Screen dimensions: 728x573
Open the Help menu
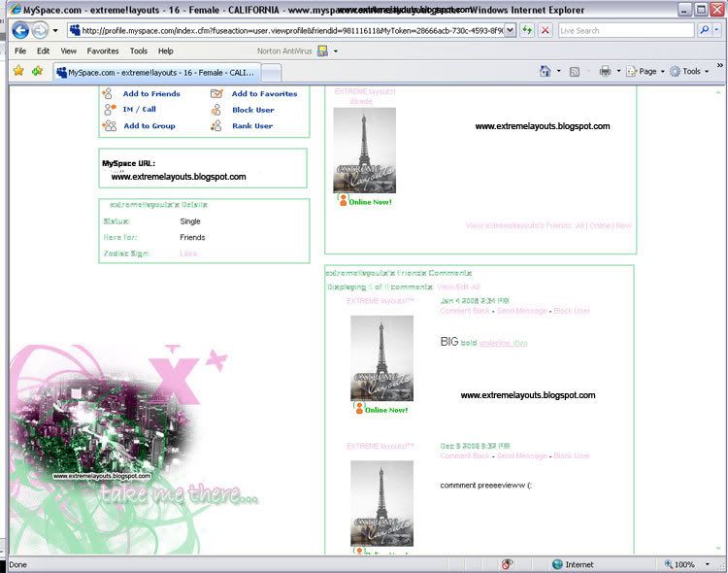tap(165, 51)
